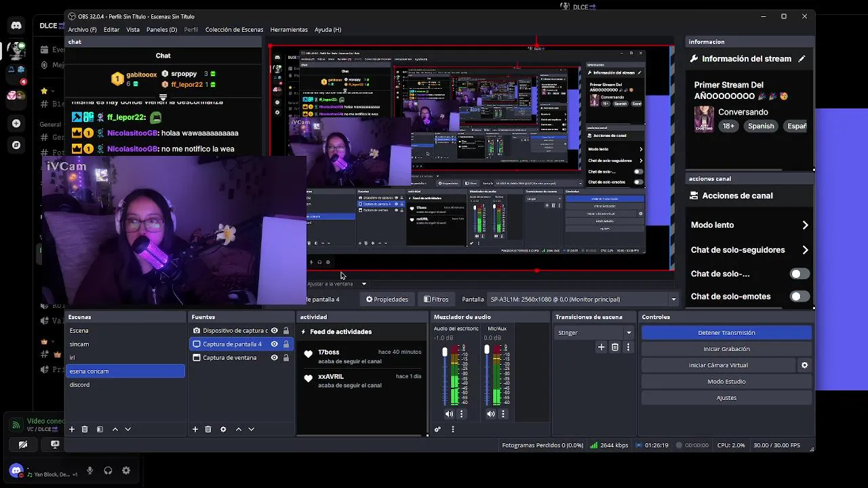Adjust the Mic/Aux volume fader
Screen dimensions: 868x488
(487, 350)
